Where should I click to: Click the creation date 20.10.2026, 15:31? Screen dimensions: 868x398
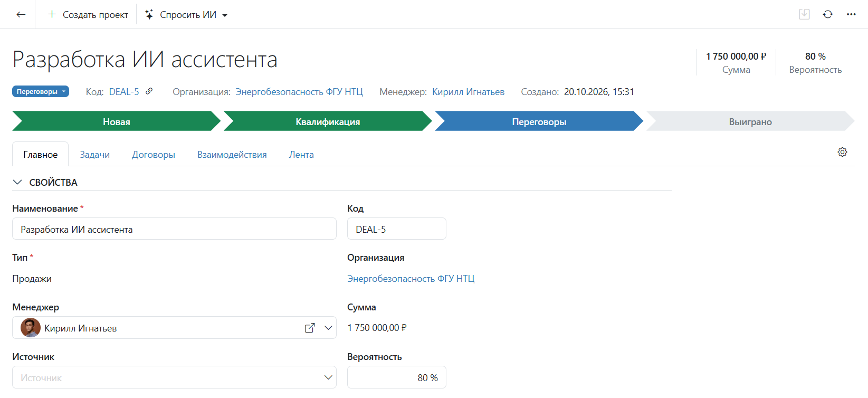[599, 92]
